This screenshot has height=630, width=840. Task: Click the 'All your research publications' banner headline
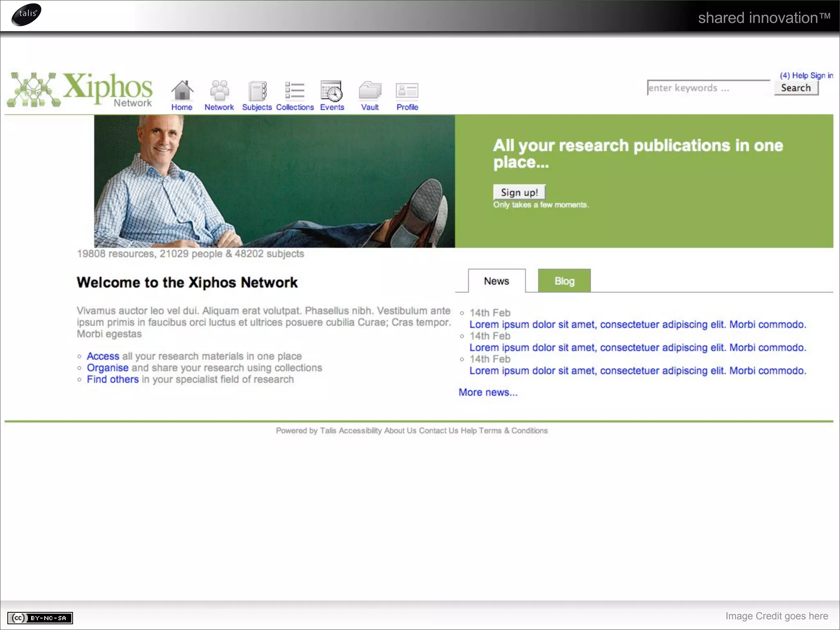pyautogui.click(x=638, y=154)
